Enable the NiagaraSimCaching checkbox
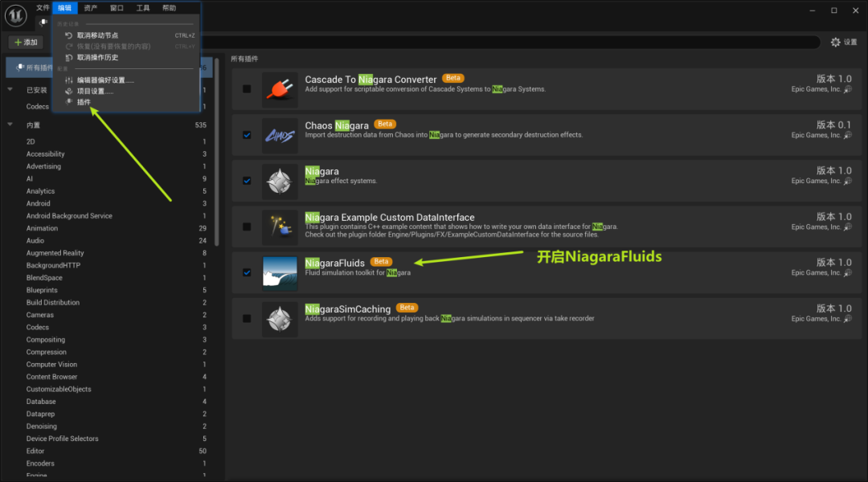868x482 pixels. [247, 319]
